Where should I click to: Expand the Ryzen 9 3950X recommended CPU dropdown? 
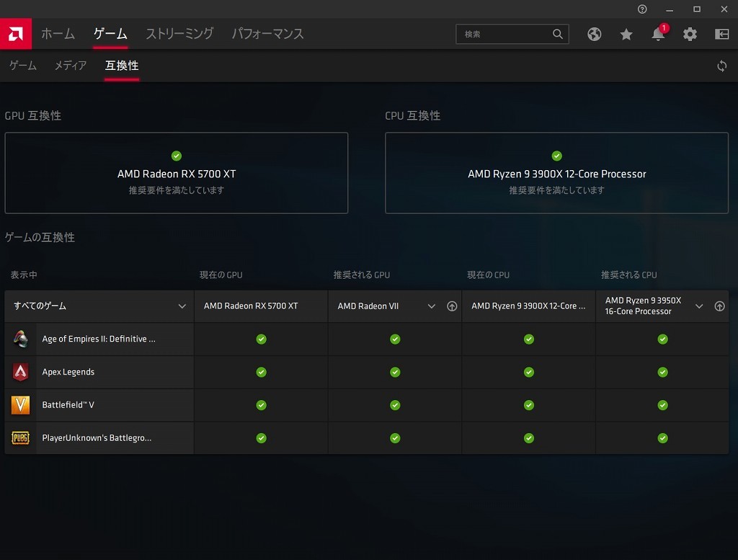click(699, 306)
